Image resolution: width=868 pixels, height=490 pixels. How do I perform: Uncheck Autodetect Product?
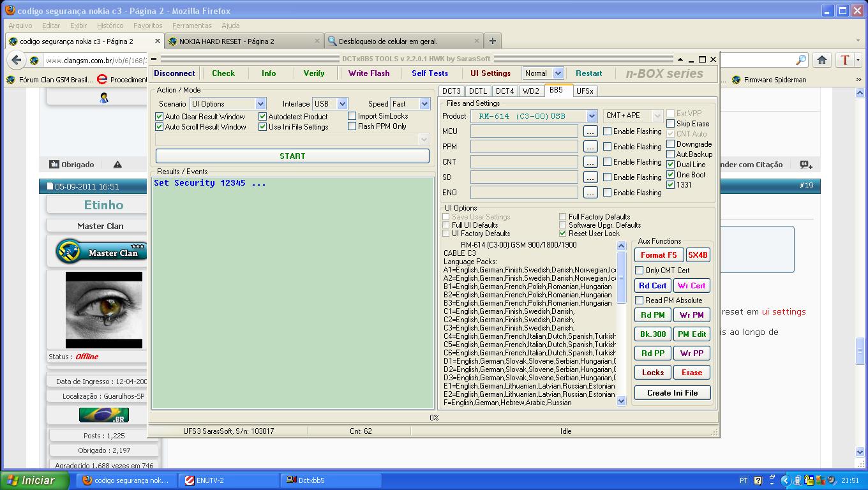click(x=263, y=117)
